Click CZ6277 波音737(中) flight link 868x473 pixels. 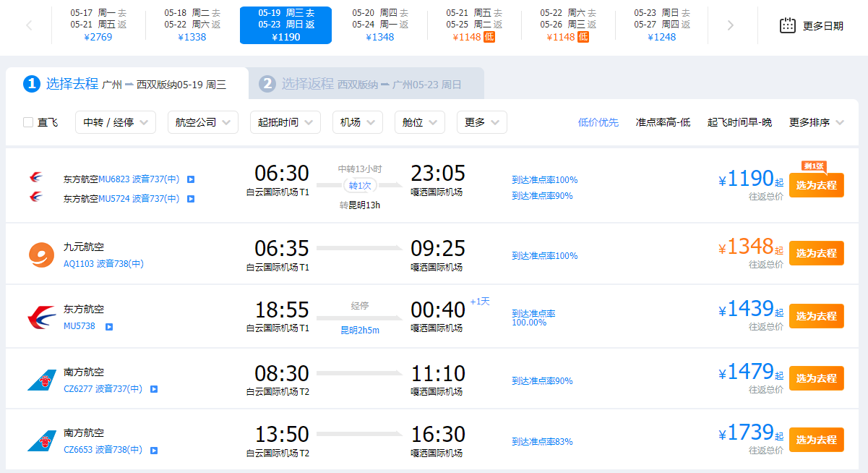tap(103, 389)
